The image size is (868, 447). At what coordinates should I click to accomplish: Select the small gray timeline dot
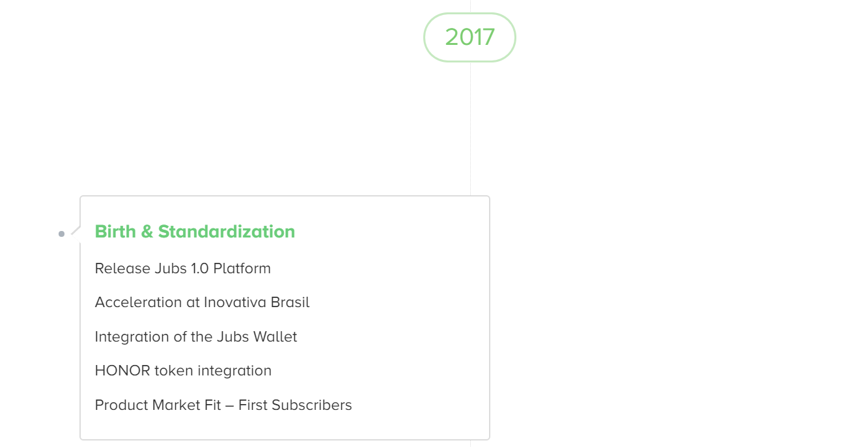(61, 234)
